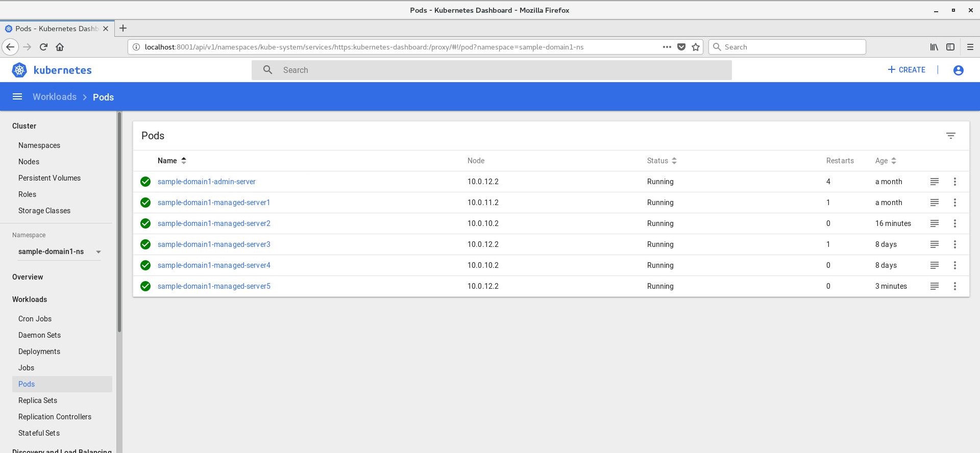Open the hamburger navigation menu
The height and width of the screenshot is (453, 980).
click(x=17, y=96)
